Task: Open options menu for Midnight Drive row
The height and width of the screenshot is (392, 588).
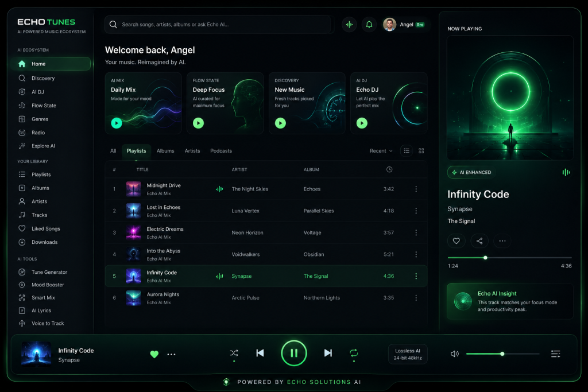Action: point(416,189)
